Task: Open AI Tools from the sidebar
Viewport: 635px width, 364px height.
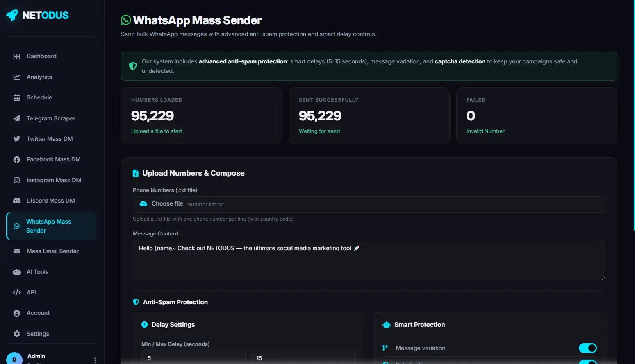Action: point(51,272)
